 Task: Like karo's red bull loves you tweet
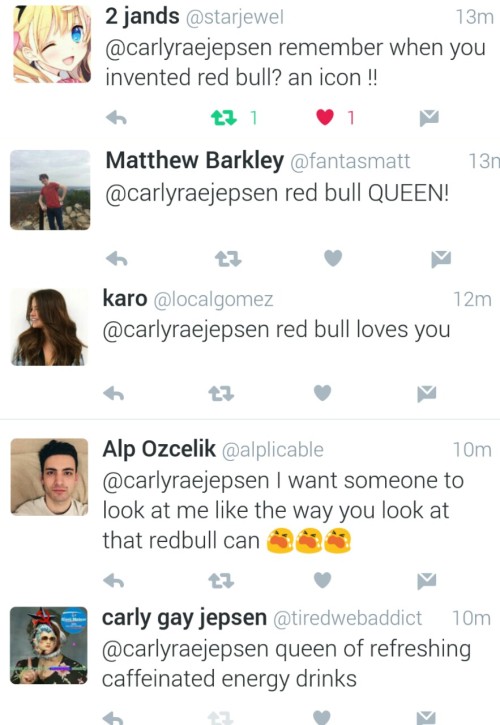click(322, 393)
